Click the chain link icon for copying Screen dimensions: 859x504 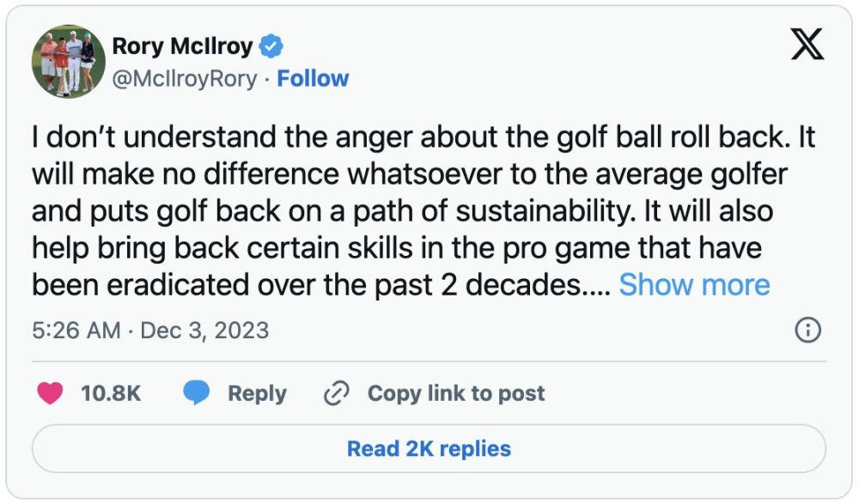[x=336, y=393]
